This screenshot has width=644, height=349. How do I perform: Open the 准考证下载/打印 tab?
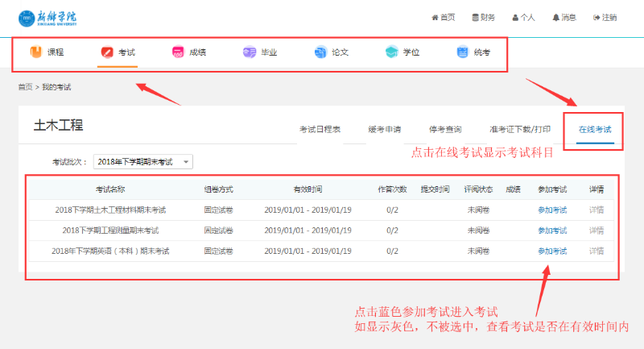520,129
